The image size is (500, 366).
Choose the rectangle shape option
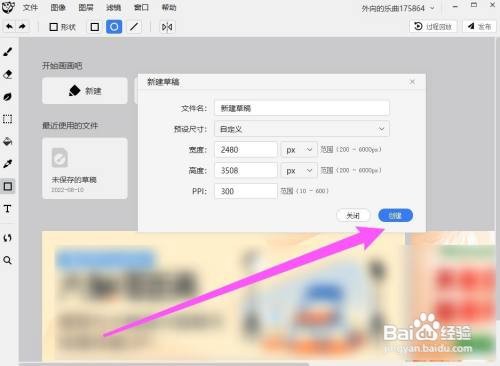(x=95, y=27)
